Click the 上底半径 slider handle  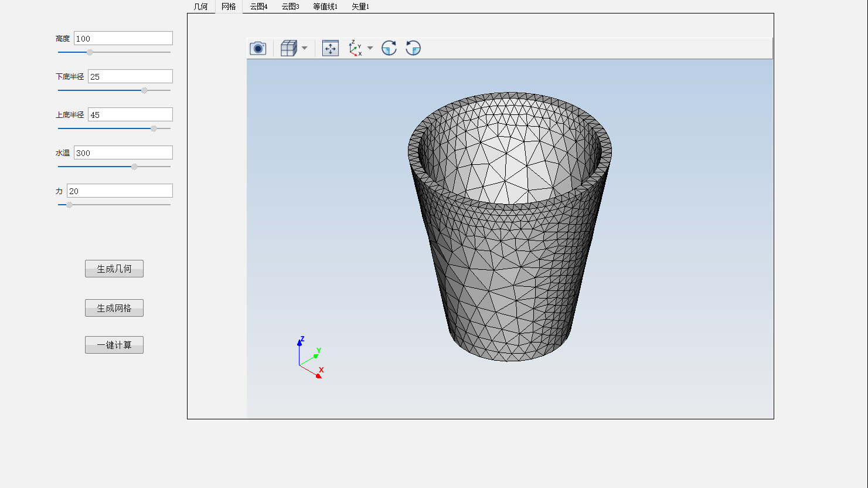tap(154, 128)
